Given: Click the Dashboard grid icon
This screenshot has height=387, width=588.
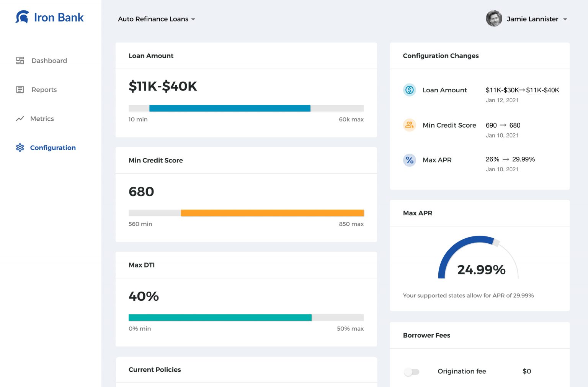Looking at the screenshot, I should click(x=20, y=61).
